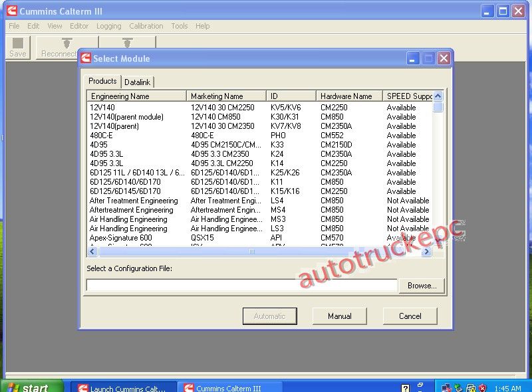Click the horizontal scrollbar left arrow

pos(92,252)
